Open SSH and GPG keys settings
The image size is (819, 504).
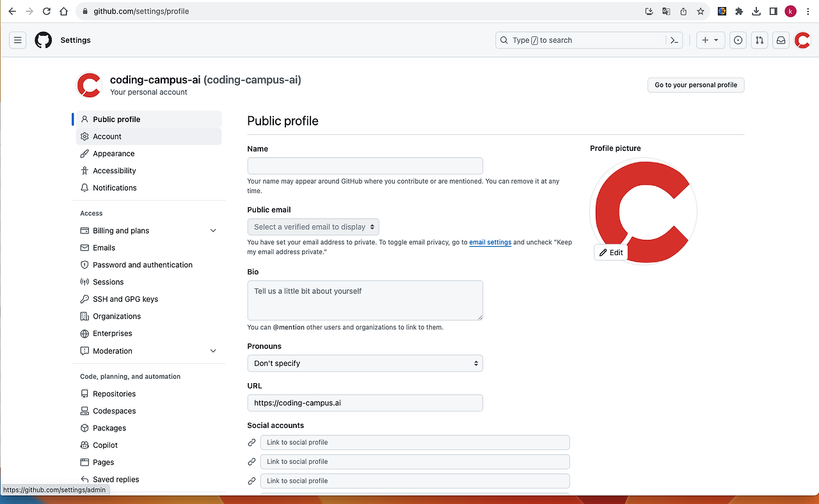pos(149,299)
